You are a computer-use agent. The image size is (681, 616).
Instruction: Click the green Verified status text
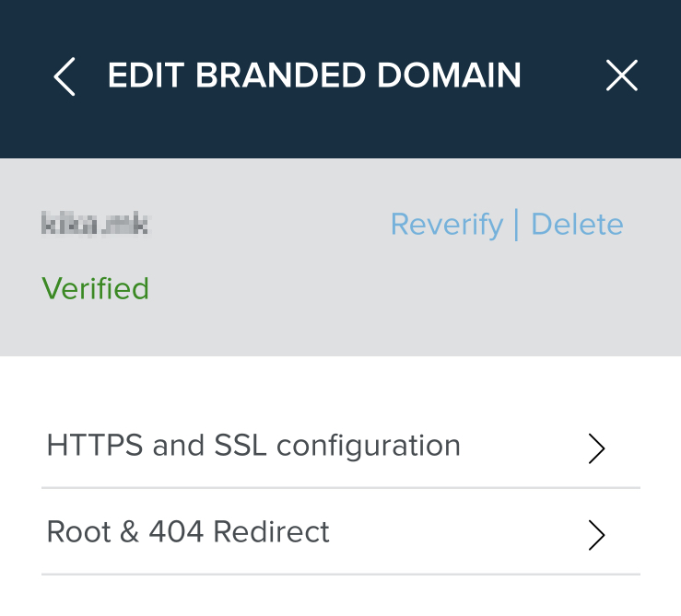tap(96, 288)
